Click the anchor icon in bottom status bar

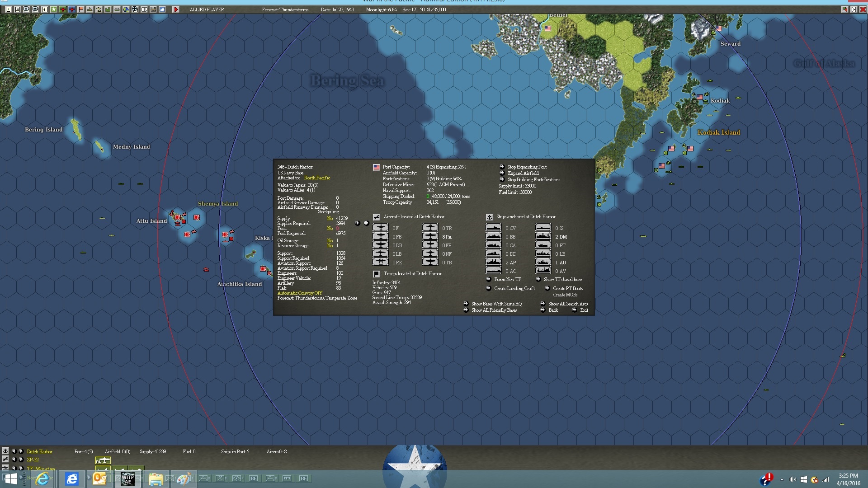(5, 451)
